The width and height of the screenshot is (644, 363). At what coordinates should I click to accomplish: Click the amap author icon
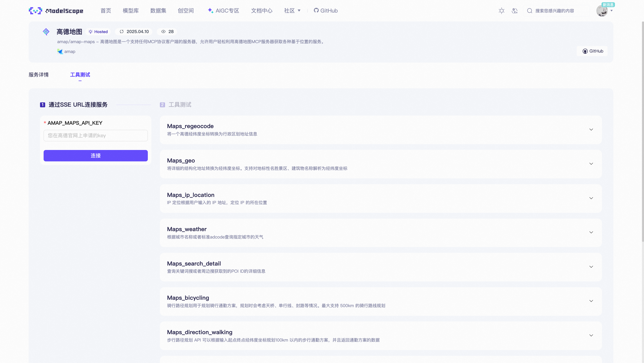click(x=60, y=51)
